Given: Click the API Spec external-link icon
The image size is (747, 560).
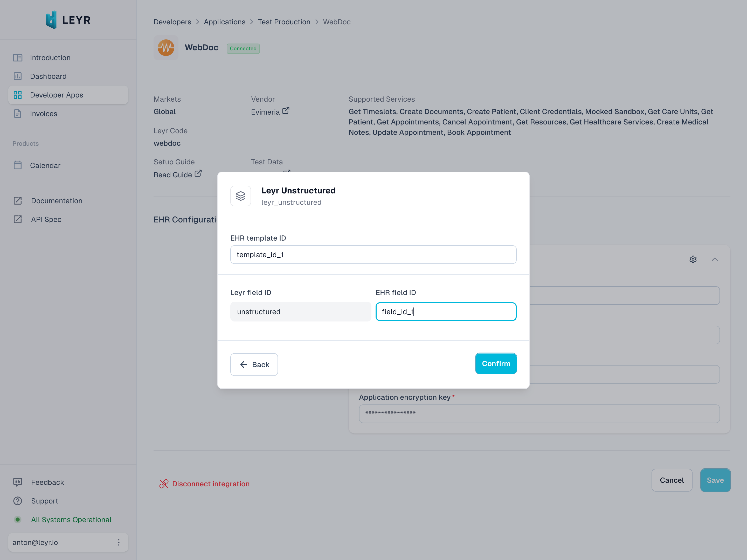Looking at the screenshot, I should [x=18, y=219].
